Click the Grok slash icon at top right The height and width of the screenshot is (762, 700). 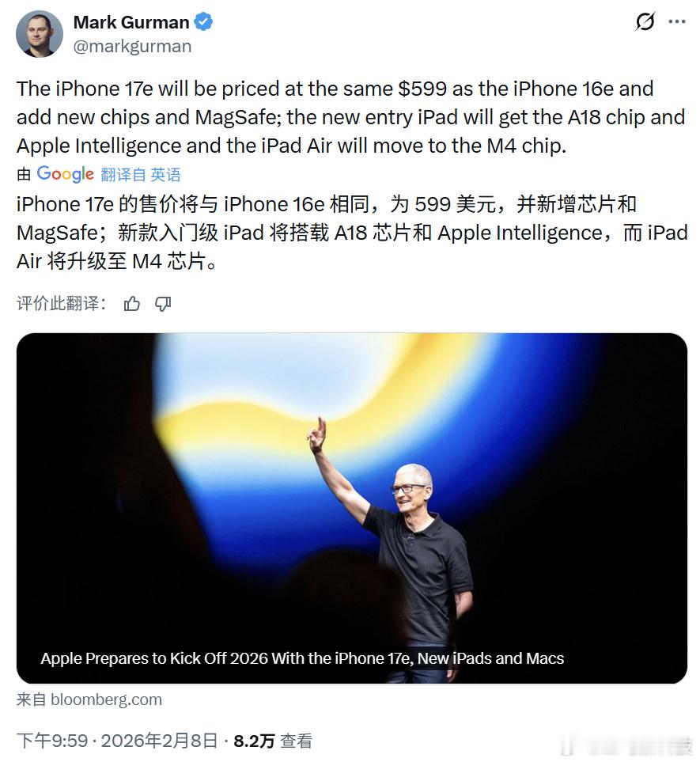[645, 21]
